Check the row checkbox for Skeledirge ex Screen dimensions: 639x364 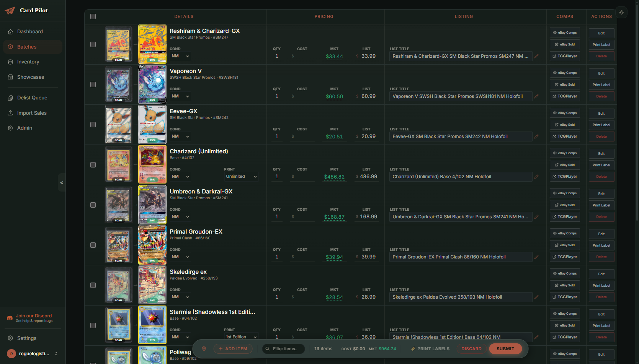point(93,285)
